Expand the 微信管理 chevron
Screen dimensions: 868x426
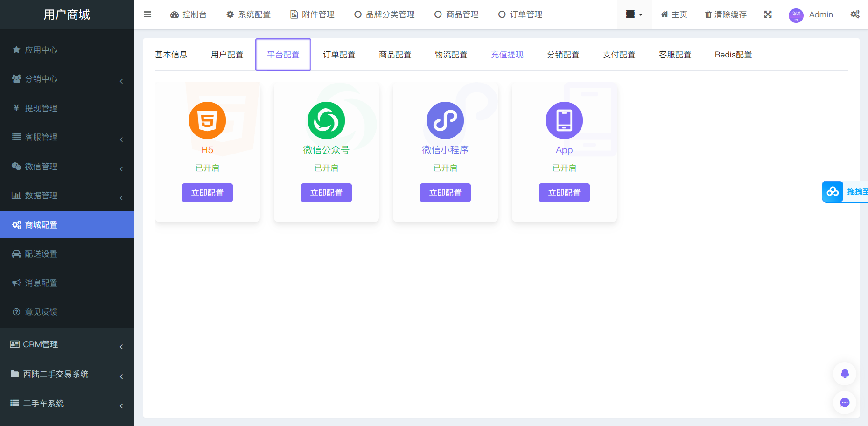[121, 169]
